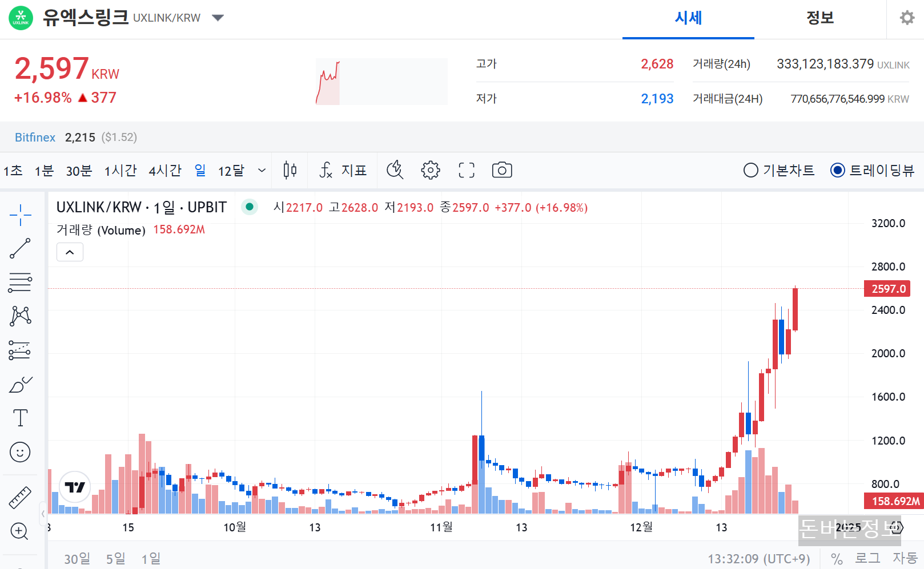
Task: Select the long position forecasting tool
Action: [20, 350]
